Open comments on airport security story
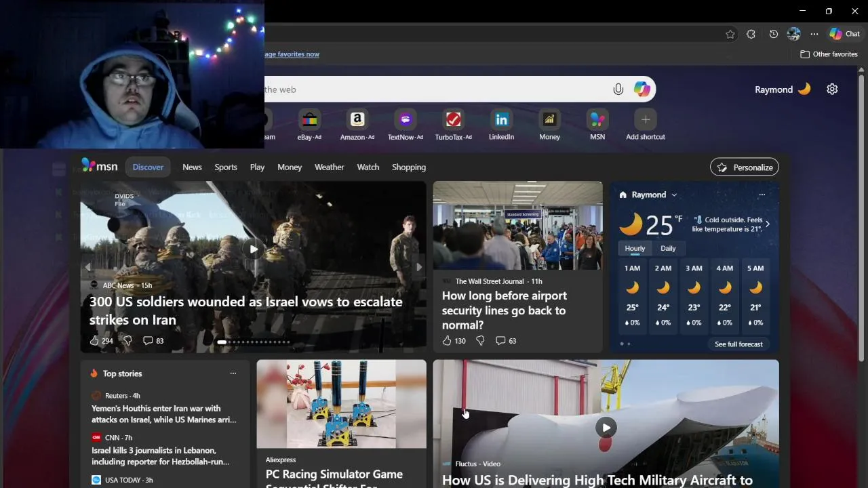868x488 pixels. (x=506, y=340)
